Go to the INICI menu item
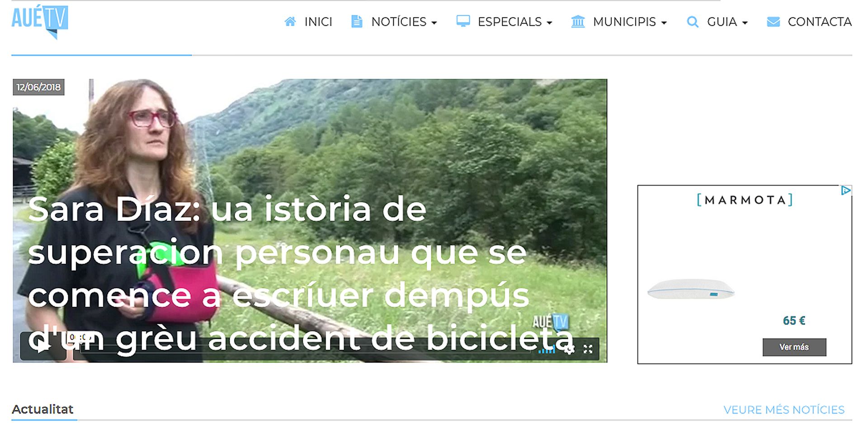 coord(318,22)
